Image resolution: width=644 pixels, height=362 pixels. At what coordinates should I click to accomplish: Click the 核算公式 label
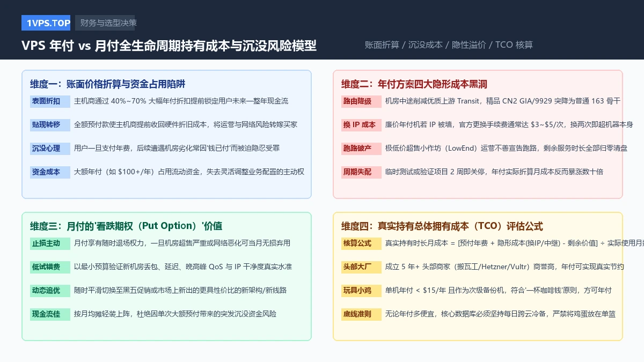click(x=361, y=243)
